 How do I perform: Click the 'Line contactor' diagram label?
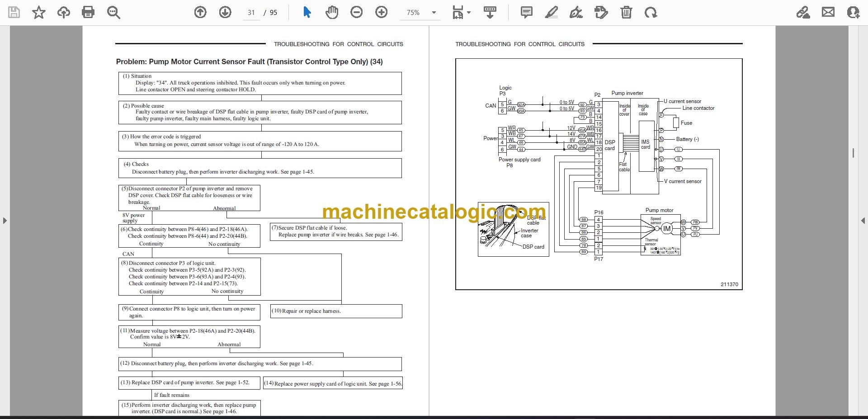coord(698,108)
